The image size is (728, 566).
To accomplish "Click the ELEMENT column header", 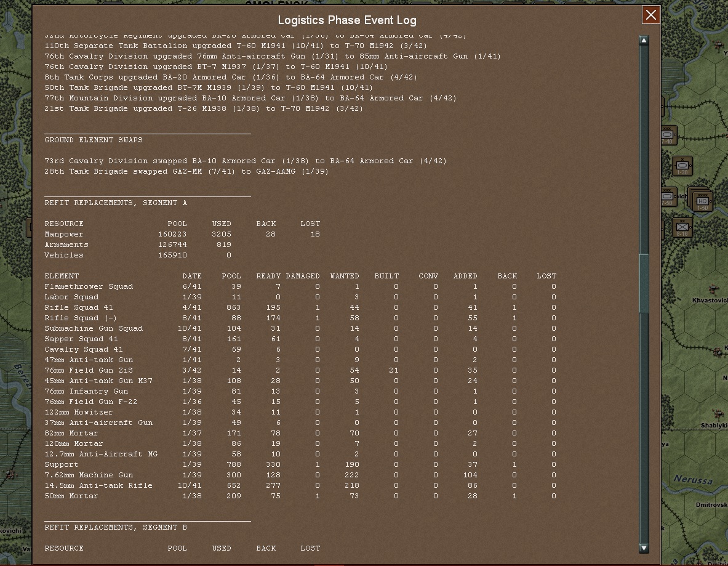I will click(x=62, y=276).
